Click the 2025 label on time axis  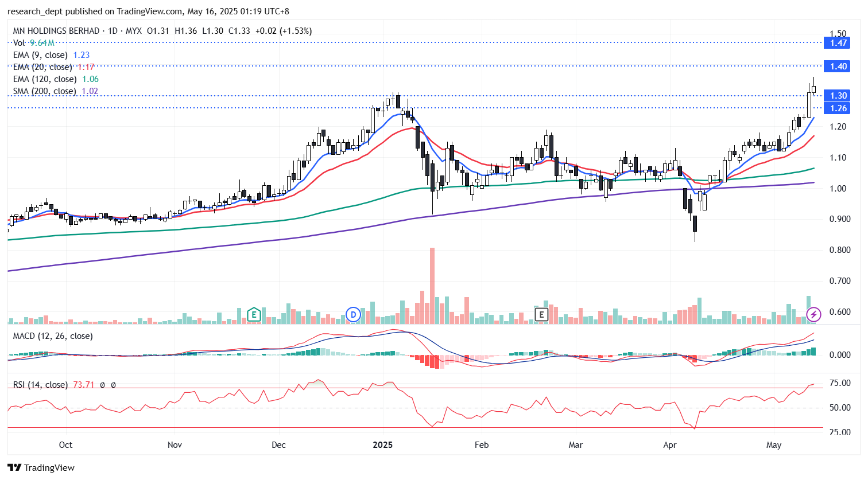383,445
